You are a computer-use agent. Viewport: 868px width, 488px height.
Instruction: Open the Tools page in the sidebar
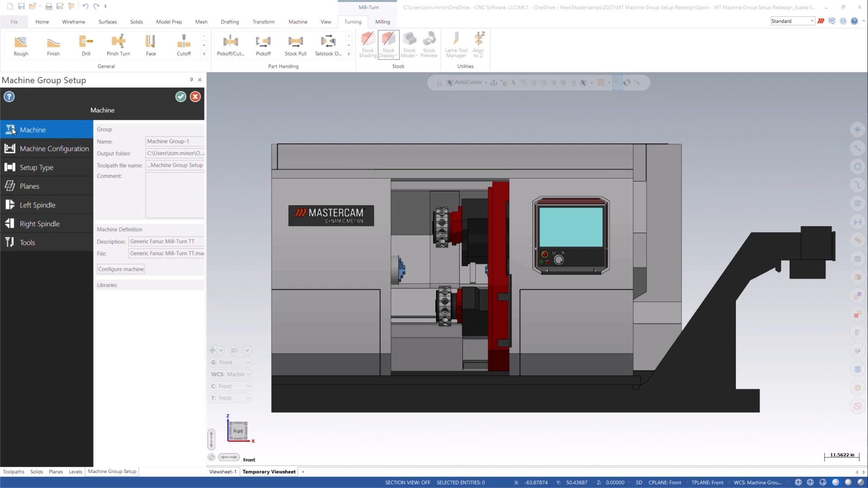click(47, 242)
